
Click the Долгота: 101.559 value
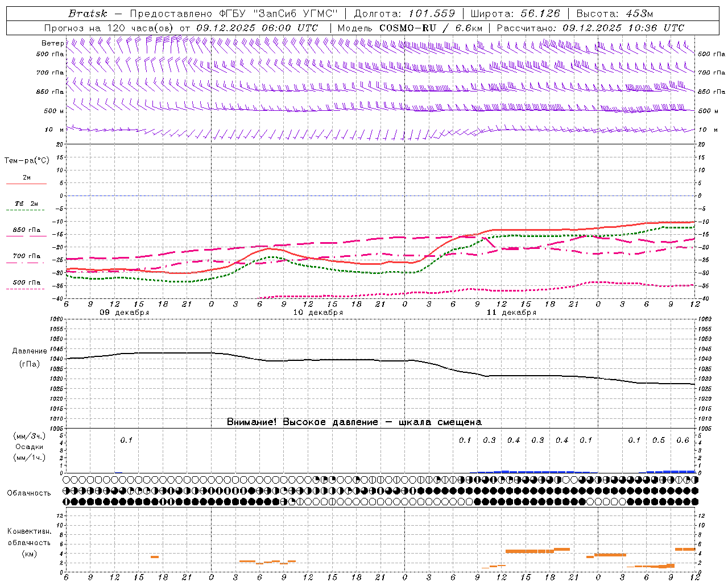tap(404, 14)
